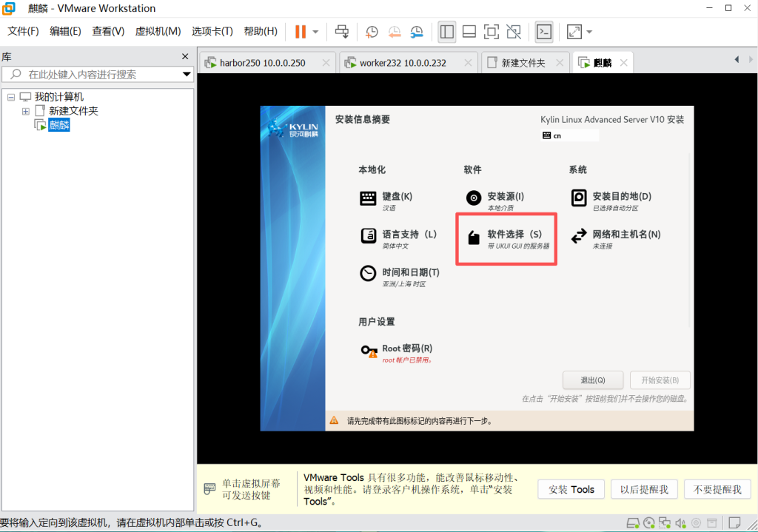The width and height of the screenshot is (758, 532).
Task: Click the send Ctrl+Alt+Del toolbar icon
Action: [341, 32]
